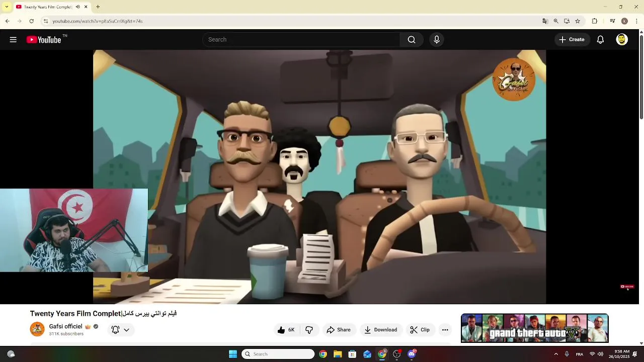644x362 pixels.
Task: Open Chrome media controls icon
Action: point(612,21)
